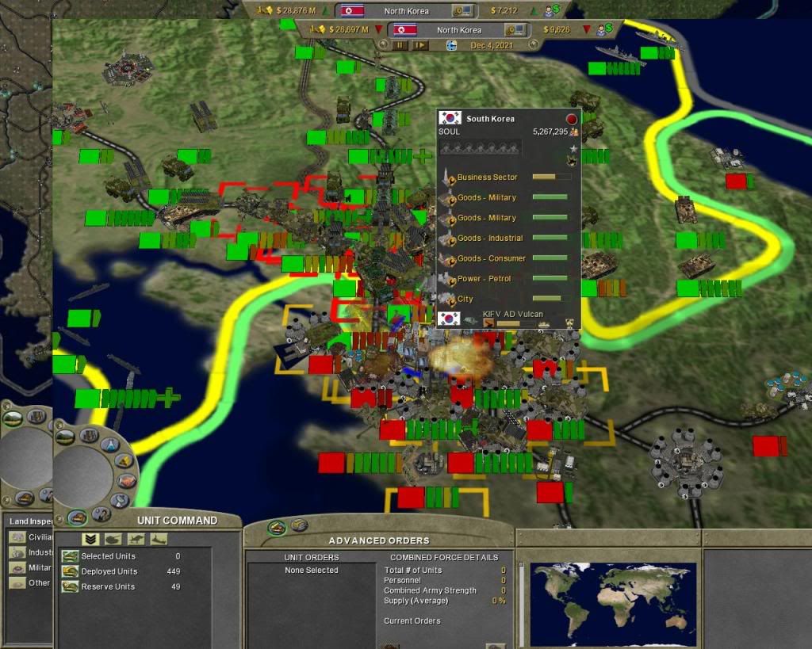Open the gold pyramid finance department
Screen dimensions: 812x649
pos(124,460)
